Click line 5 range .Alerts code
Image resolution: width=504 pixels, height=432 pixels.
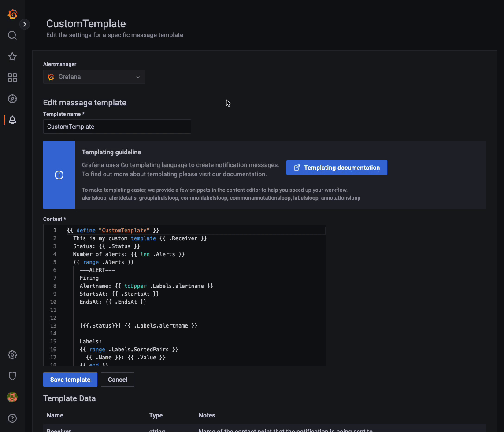(x=104, y=262)
